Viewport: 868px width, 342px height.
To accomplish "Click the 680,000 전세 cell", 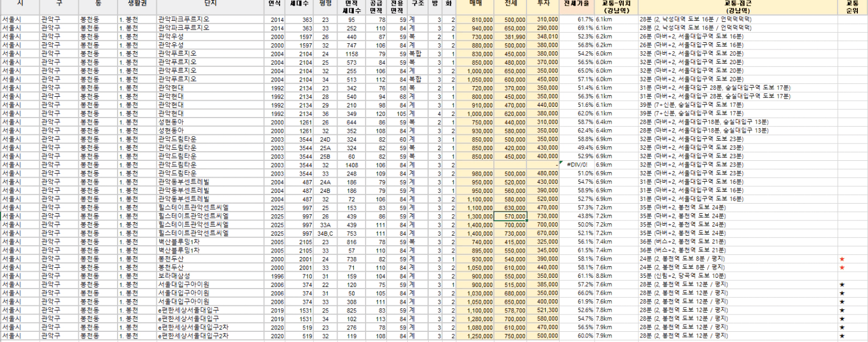I will coord(511,293).
